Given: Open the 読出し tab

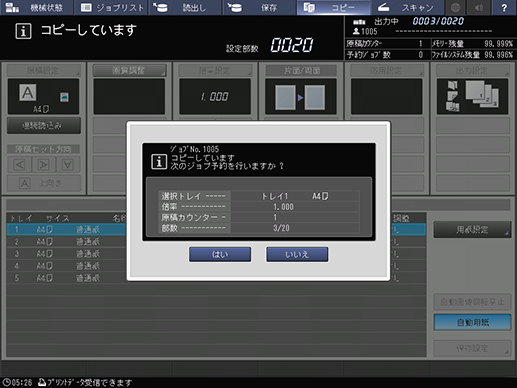Looking at the screenshot, I should pos(185,7).
